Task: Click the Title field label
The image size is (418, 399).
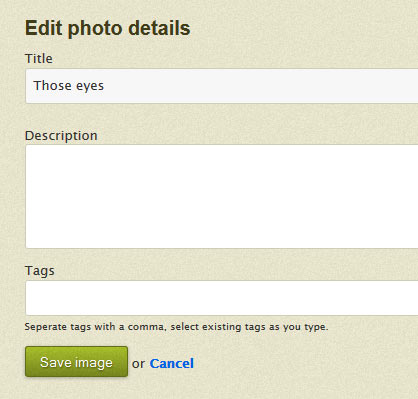Action: pos(39,59)
